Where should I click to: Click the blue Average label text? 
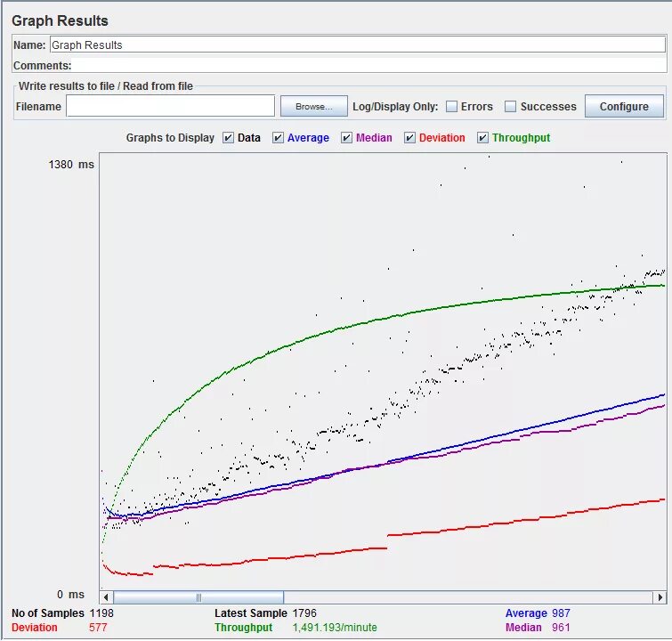tap(526, 613)
